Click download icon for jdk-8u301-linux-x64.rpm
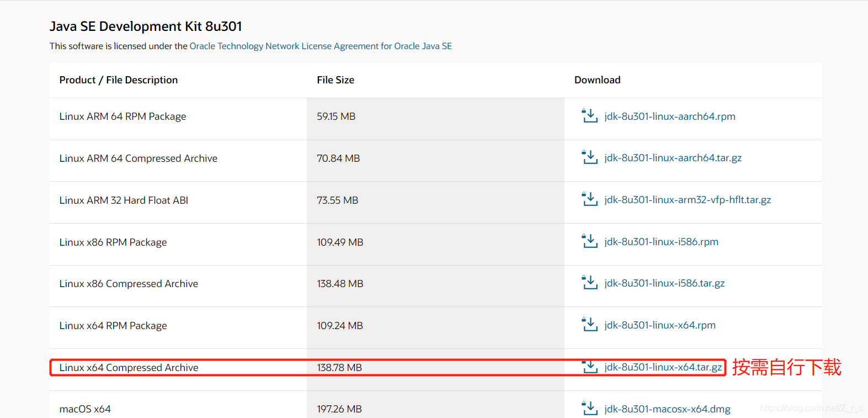This screenshot has height=418, width=868. pos(589,325)
